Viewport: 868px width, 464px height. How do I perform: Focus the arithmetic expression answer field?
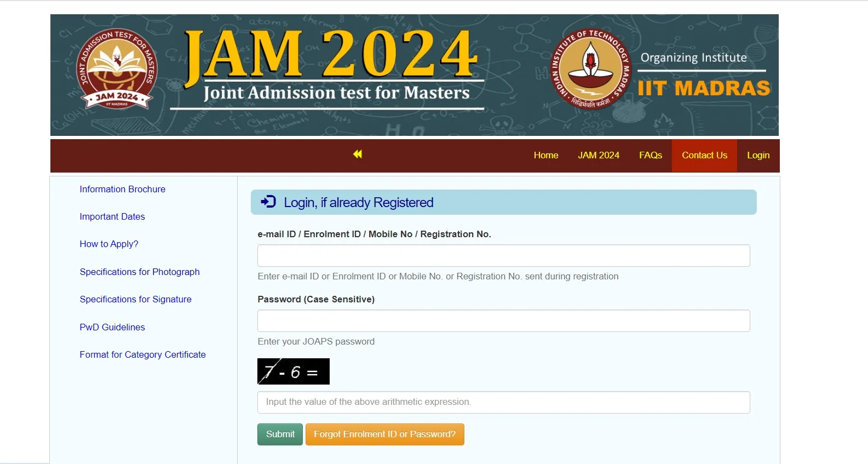pyautogui.click(x=504, y=402)
